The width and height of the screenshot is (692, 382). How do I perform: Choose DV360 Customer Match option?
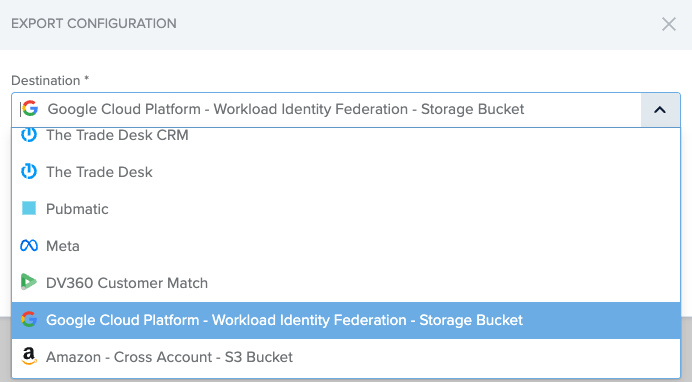346,283
